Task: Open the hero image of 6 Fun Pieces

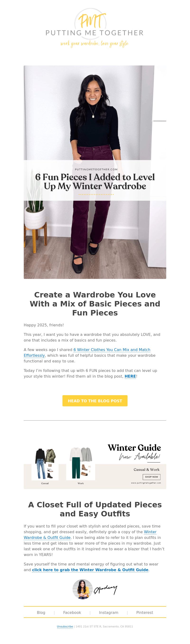Action: coord(95,172)
